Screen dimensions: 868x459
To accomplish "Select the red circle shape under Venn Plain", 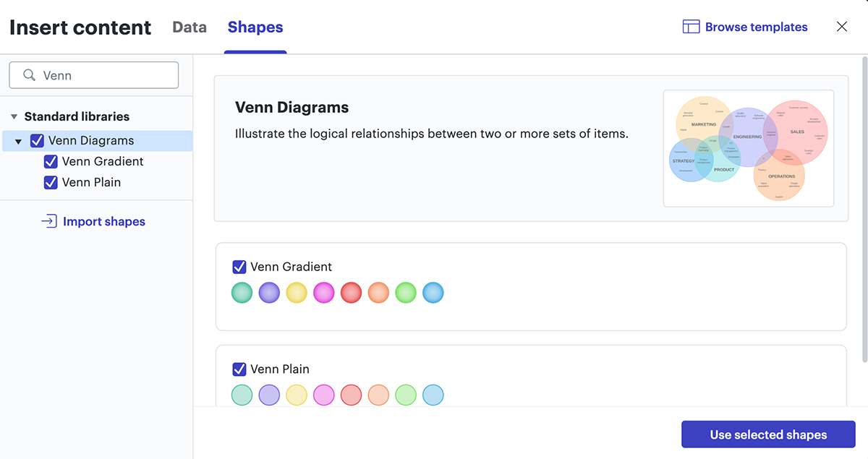I will coord(352,395).
